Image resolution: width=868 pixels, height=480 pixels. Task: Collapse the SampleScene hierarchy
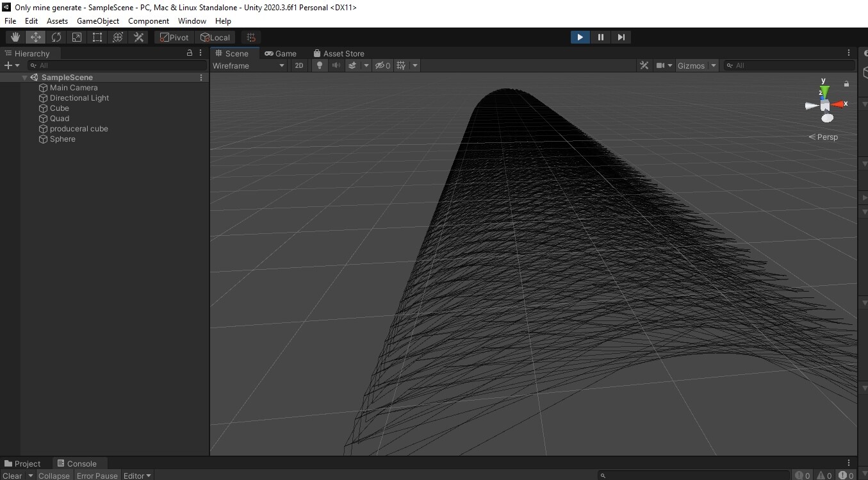coord(24,77)
